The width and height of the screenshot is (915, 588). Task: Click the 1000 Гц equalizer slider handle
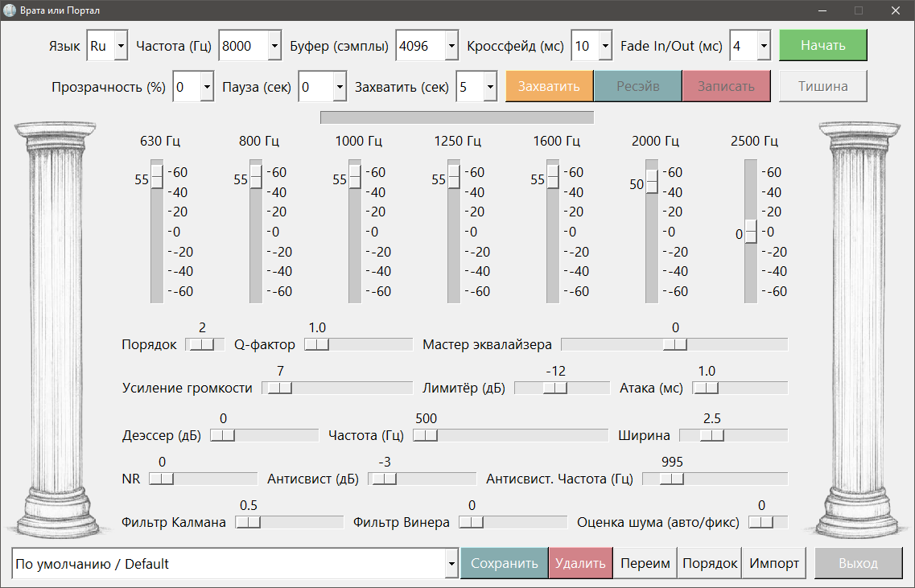tap(355, 177)
